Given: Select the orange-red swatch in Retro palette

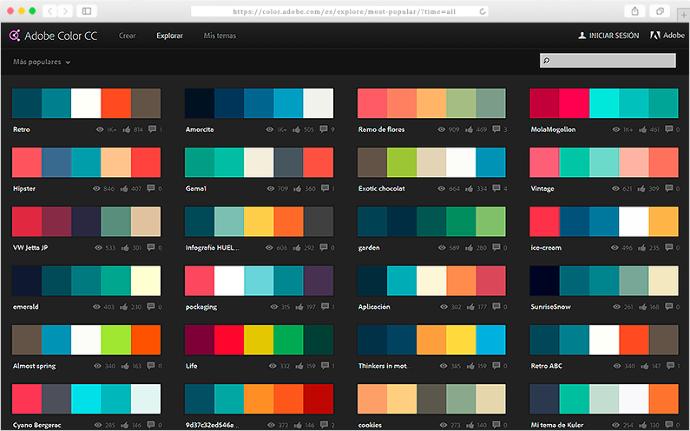Looking at the screenshot, I should (x=116, y=103).
